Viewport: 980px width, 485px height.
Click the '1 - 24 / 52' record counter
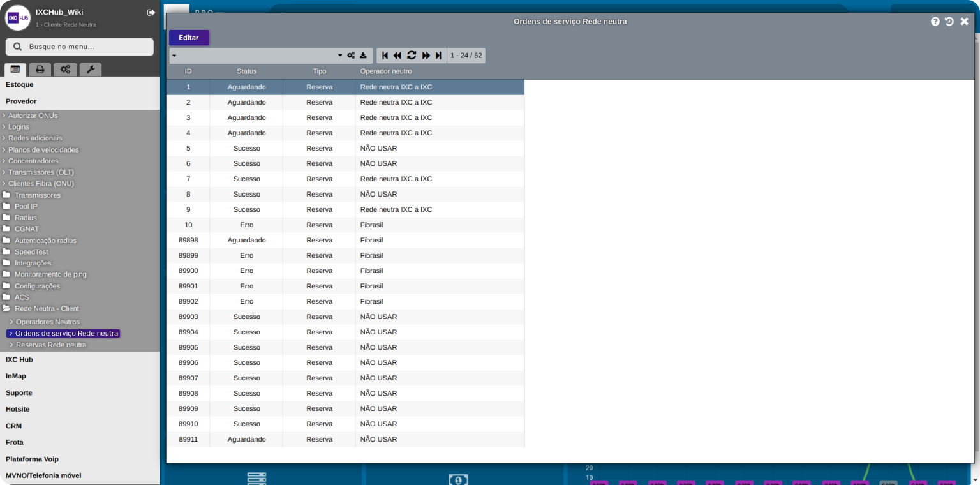click(x=466, y=56)
